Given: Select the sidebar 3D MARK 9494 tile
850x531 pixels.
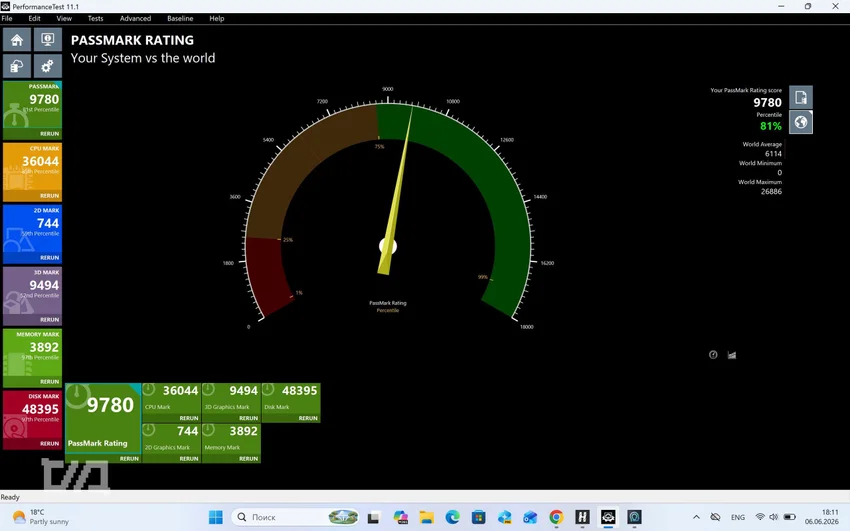Looking at the screenshot, I should [33, 292].
